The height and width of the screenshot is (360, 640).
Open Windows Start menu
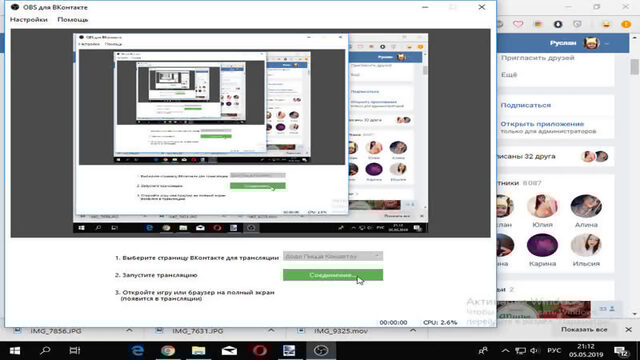click(x=15, y=351)
